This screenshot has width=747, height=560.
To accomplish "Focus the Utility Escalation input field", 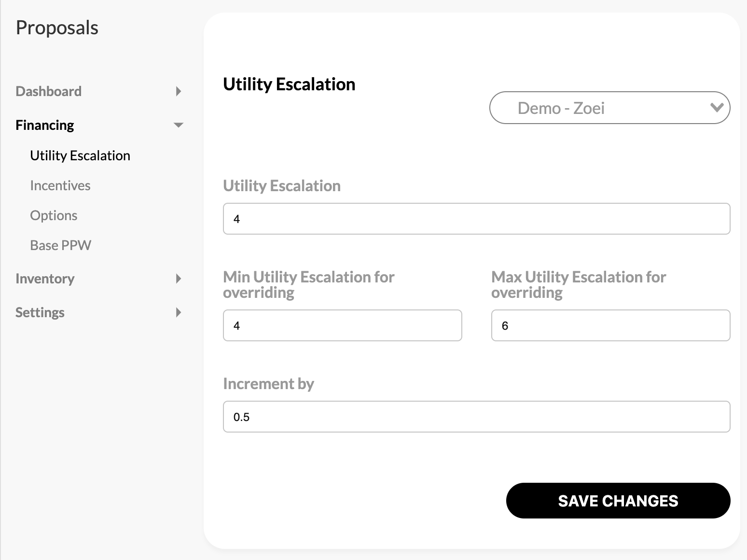I will (477, 219).
